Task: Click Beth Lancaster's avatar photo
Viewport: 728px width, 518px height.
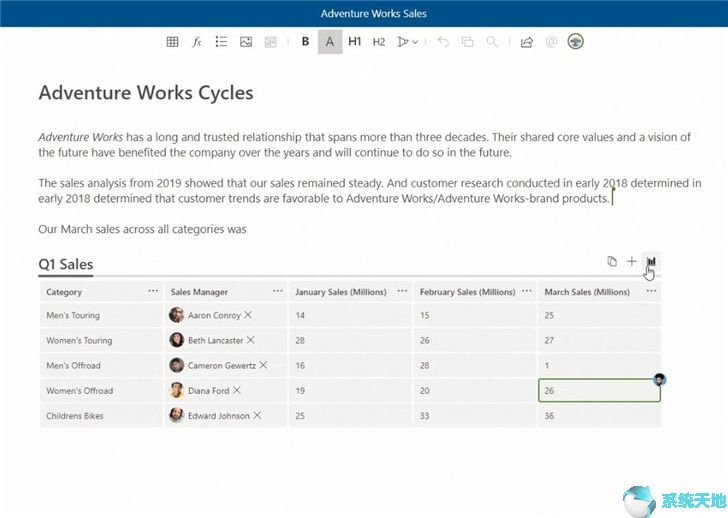Action: pyautogui.click(x=176, y=340)
